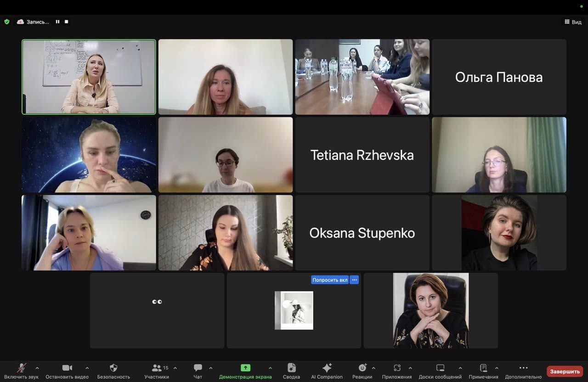
Task: Pause the recording
Action: (57, 22)
